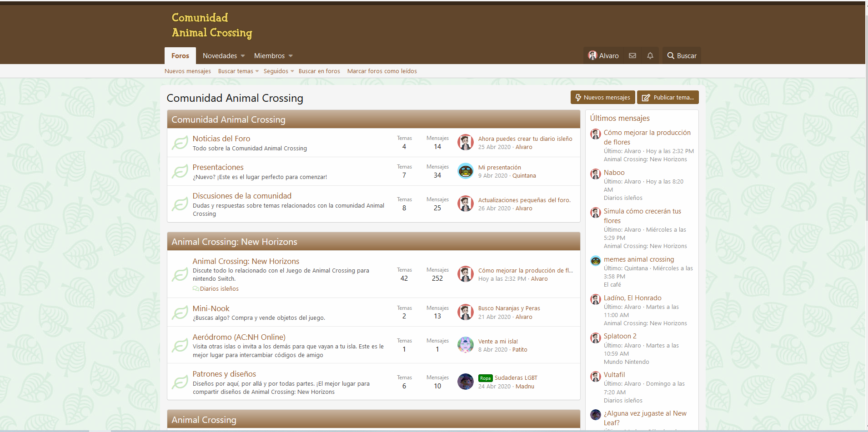Click the Nuevos mensajes button
This screenshot has height=432, width=868.
602,97
